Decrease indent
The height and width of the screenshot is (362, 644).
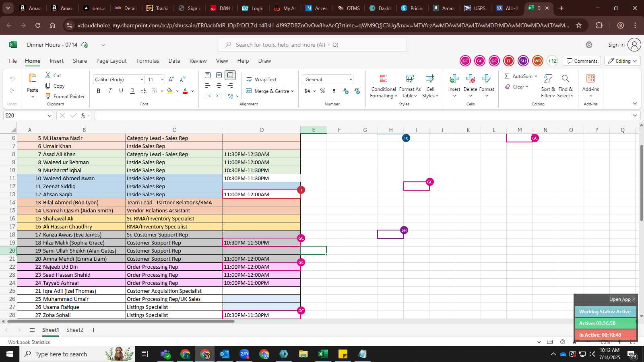(x=208, y=96)
